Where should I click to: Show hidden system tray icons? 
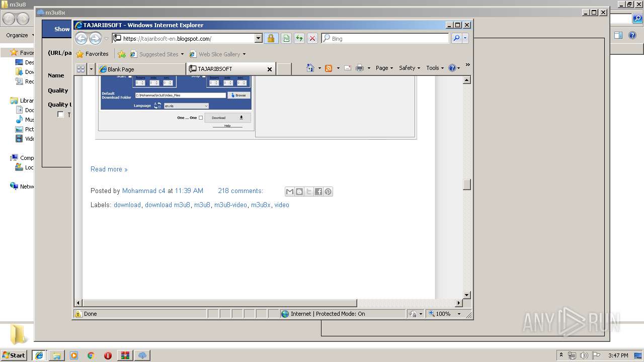click(x=561, y=355)
